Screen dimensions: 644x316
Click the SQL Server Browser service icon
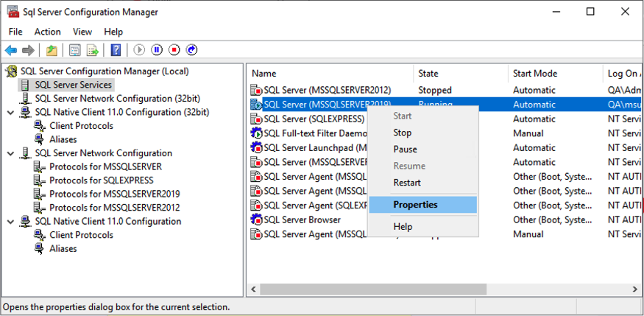[x=256, y=220]
